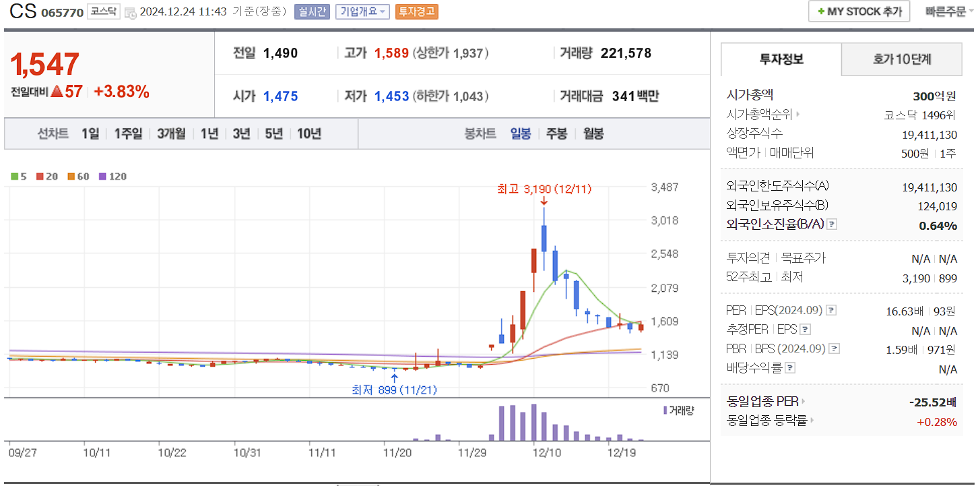Image resolution: width=980 pixels, height=486 pixels.
Task: Click the orange 60-day moving average legend
Action: [78, 177]
